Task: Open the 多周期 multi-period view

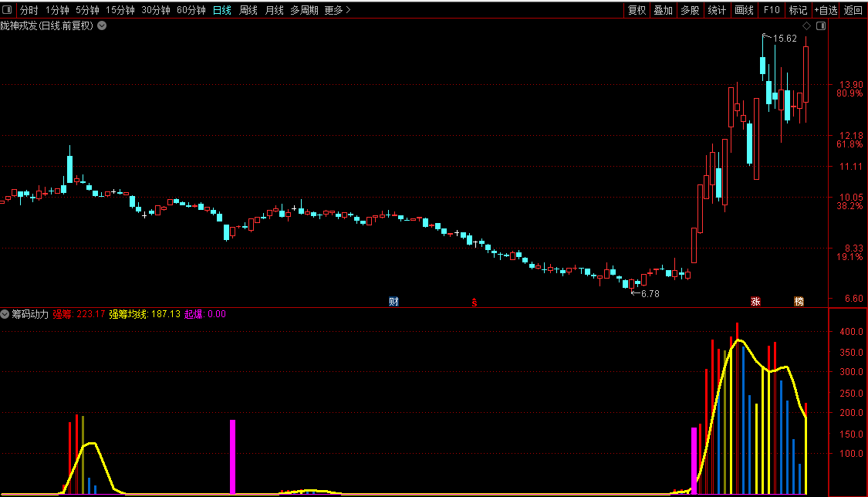Action: [x=304, y=10]
